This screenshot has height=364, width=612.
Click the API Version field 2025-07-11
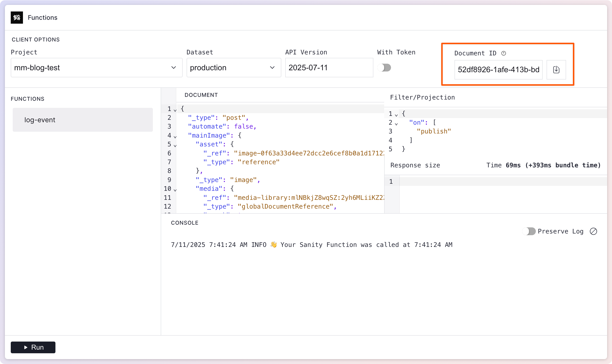tap(329, 67)
